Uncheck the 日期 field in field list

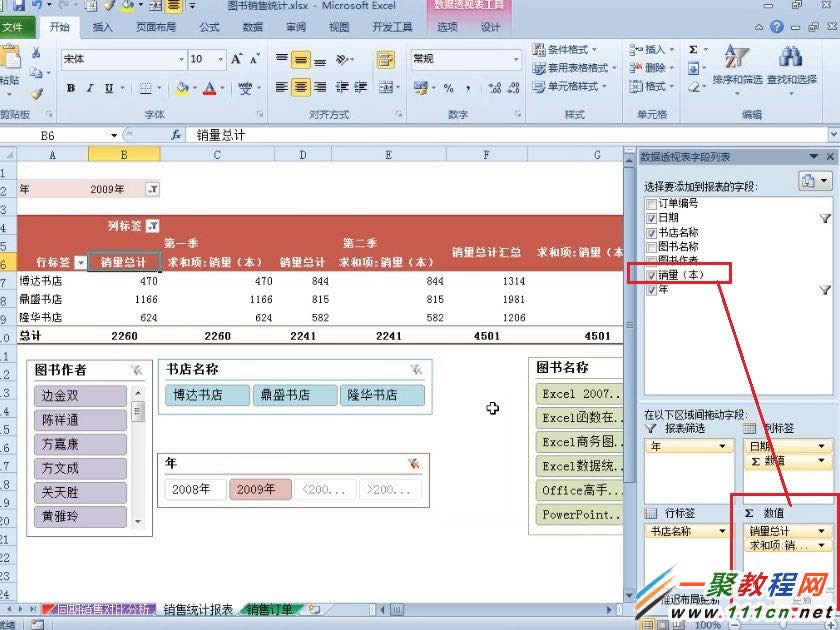651,217
